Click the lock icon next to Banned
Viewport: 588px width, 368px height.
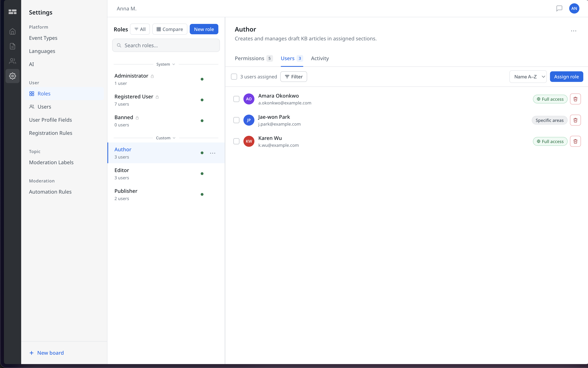(137, 118)
